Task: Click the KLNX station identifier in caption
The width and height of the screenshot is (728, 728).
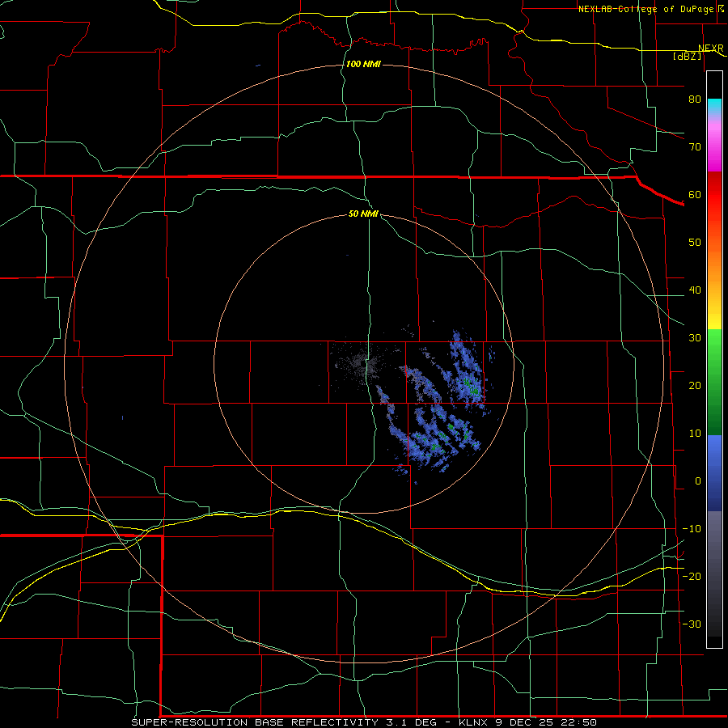Action: (473, 722)
